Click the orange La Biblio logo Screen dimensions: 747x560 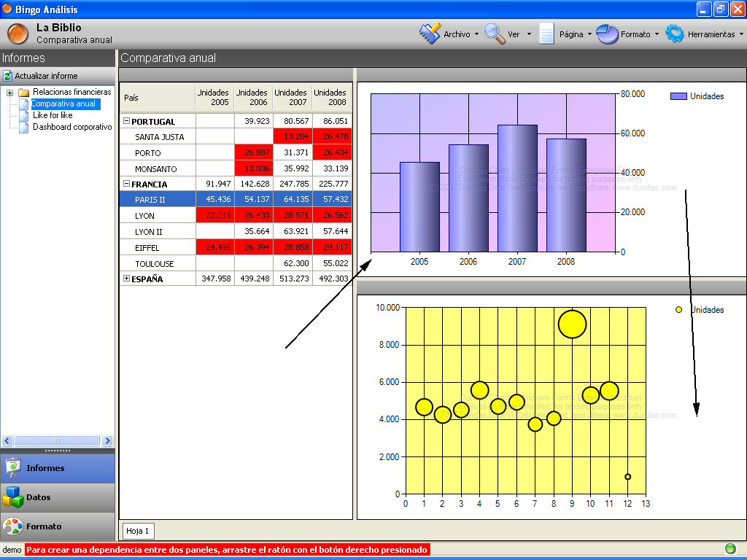tap(18, 34)
